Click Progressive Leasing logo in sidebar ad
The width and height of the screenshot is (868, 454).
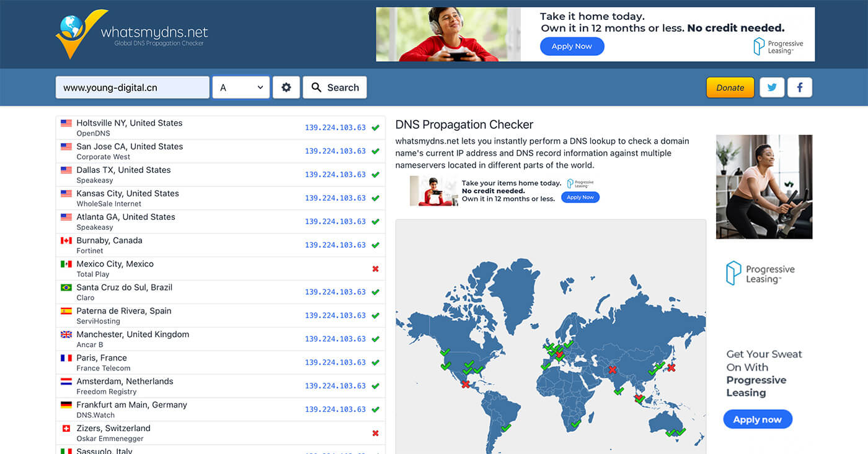pyautogui.click(x=761, y=274)
